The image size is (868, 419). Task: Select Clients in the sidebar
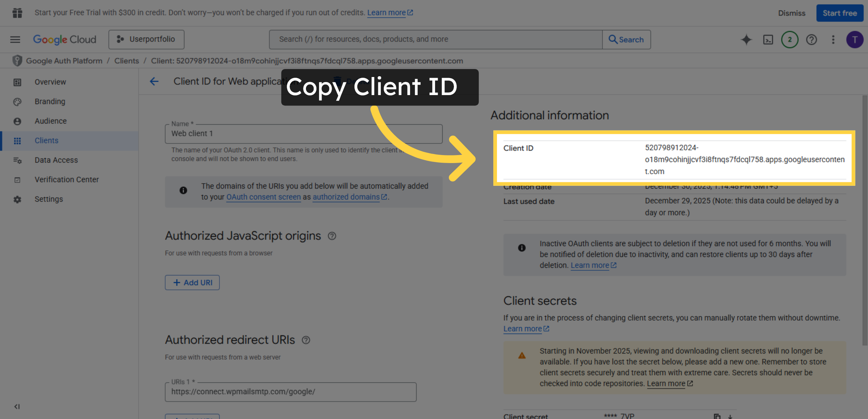(x=46, y=141)
